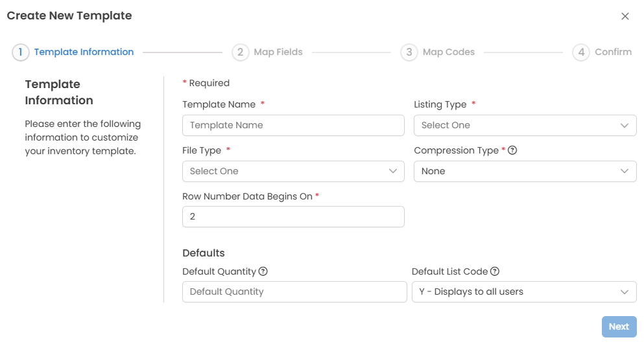The width and height of the screenshot is (644, 353).
Task: Click the Row Number Data Begins On field
Action: [x=293, y=217]
